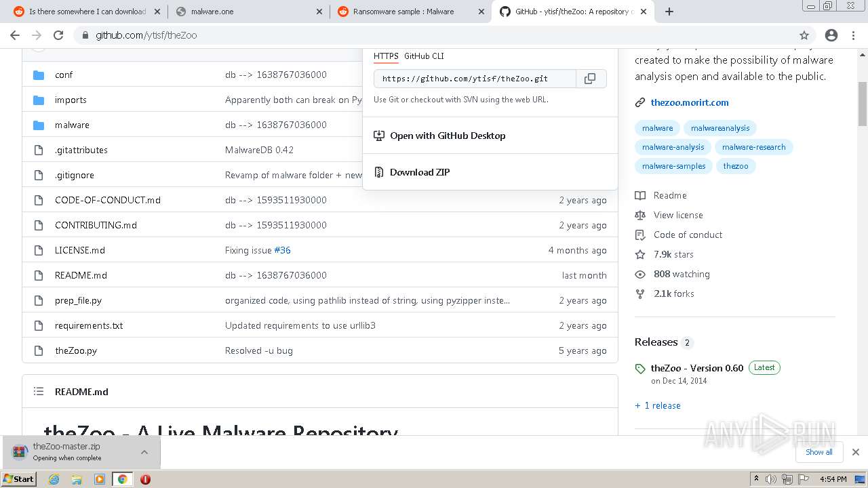The image size is (868, 488).
Task: Select the malware topic tag
Action: click(658, 128)
